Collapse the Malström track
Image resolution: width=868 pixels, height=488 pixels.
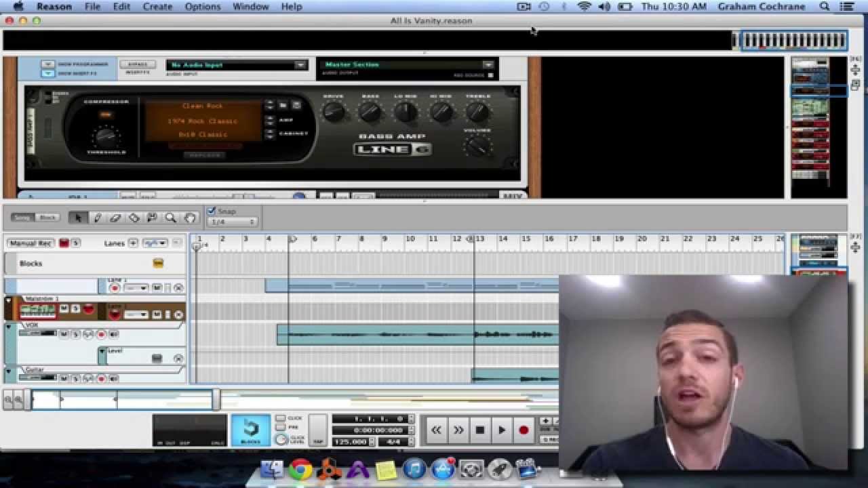tap(9, 300)
